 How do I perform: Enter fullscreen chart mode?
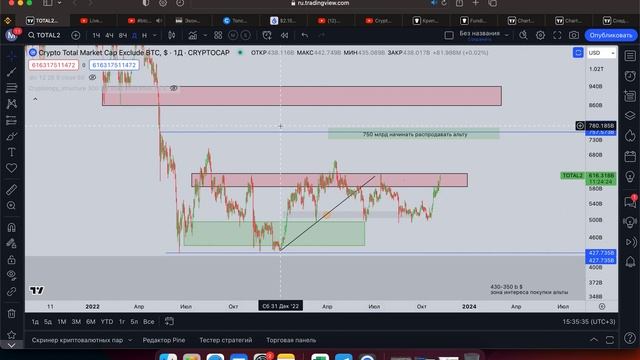[x=557, y=36]
